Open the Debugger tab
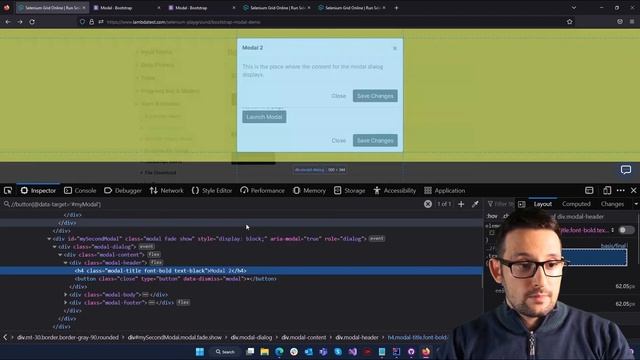The image size is (640, 360). pyautogui.click(x=122, y=191)
